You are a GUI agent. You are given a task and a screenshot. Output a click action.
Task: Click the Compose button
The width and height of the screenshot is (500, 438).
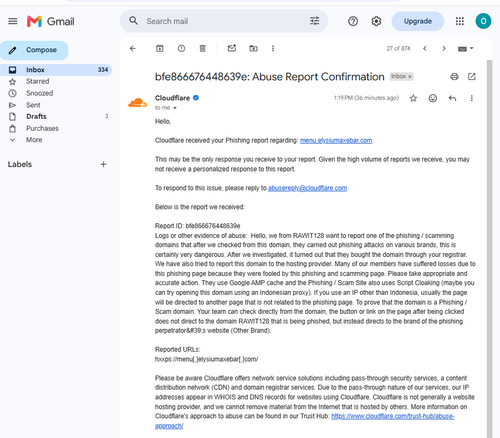(x=34, y=50)
